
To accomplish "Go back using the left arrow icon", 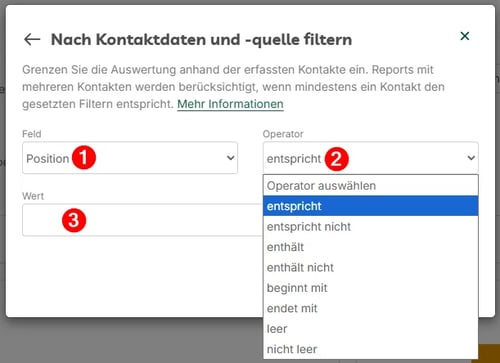I will [32, 39].
